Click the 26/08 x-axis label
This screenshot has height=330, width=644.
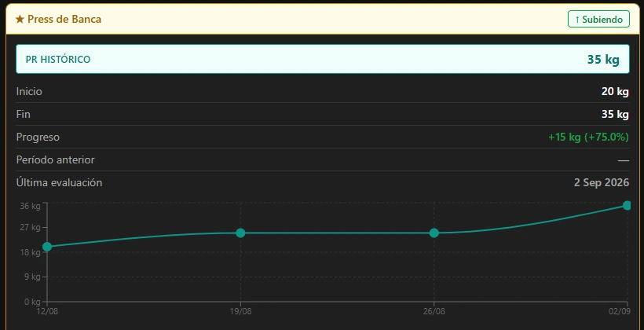click(x=434, y=311)
